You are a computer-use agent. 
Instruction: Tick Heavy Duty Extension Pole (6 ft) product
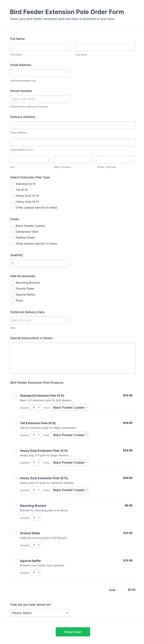click(x=15, y=478)
